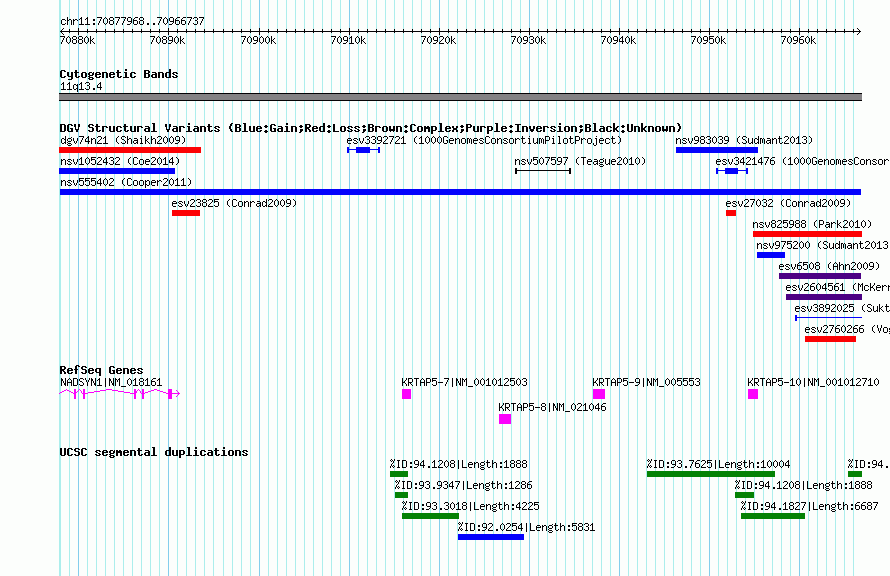Select the blue nsv975200 gain bar

pos(771,255)
